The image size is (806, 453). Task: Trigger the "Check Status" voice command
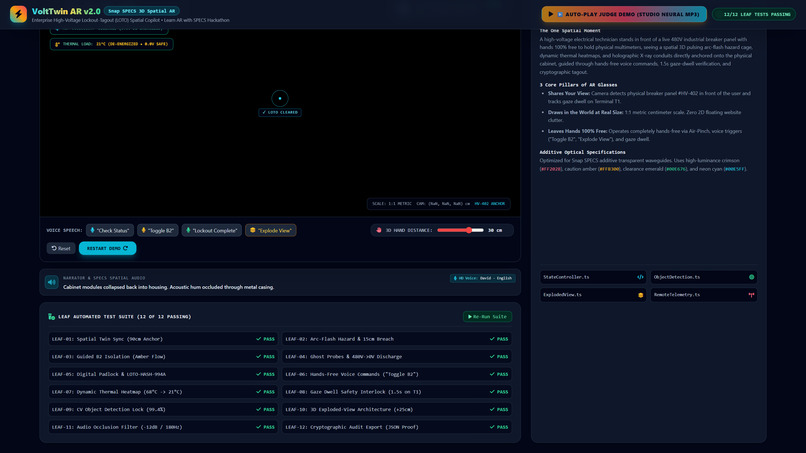click(x=110, y=230)
